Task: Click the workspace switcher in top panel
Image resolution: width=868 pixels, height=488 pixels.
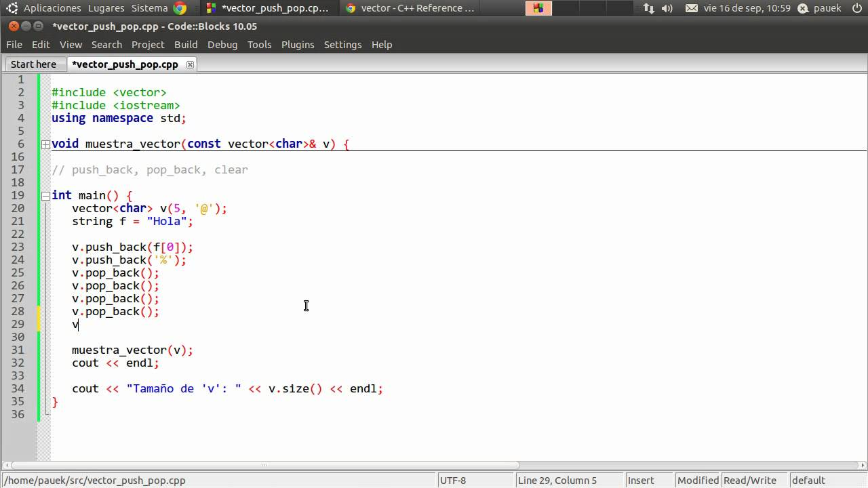Action: pos(538,8)
